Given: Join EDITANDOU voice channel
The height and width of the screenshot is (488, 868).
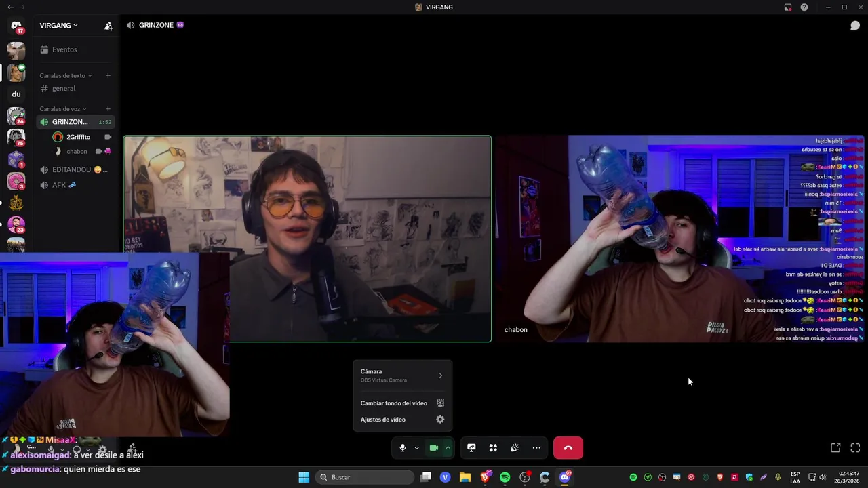Looking at the screenshot, I should click(75, 169).
